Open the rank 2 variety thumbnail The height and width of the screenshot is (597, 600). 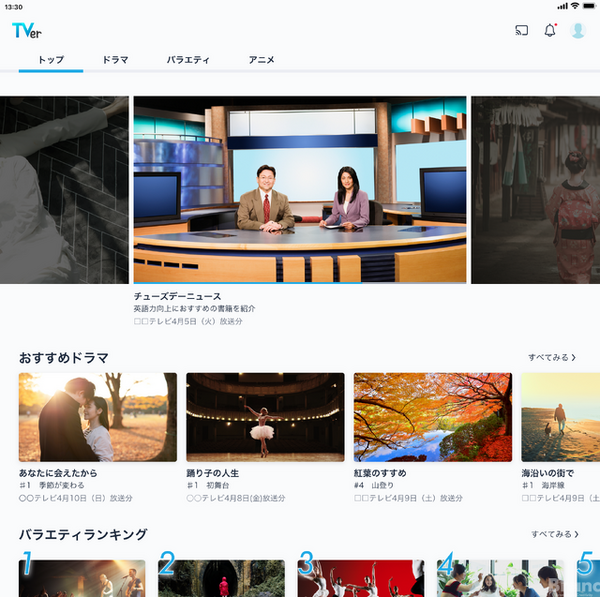222,578
